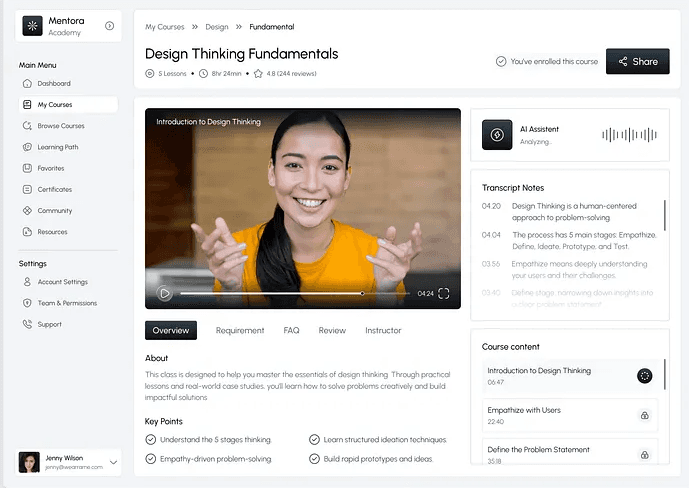Click the Favorites icon in sidebar
The height and width of the screenshot is (488, 689).
pyautogui.click(x=27, y=168)
